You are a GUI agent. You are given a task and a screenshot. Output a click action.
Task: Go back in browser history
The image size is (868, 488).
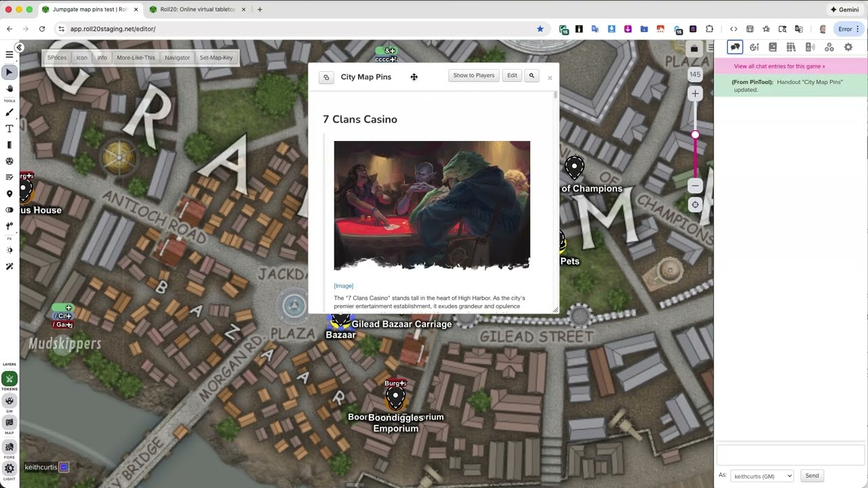[9, 29]
